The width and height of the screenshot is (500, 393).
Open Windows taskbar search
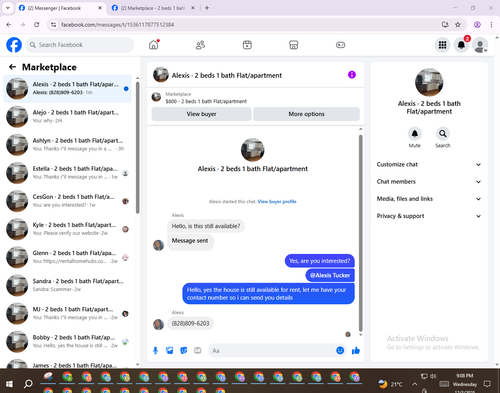[x=28, y=384]
